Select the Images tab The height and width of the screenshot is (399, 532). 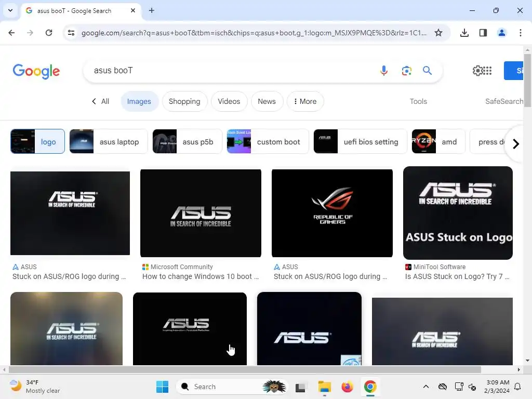[139, 101]
